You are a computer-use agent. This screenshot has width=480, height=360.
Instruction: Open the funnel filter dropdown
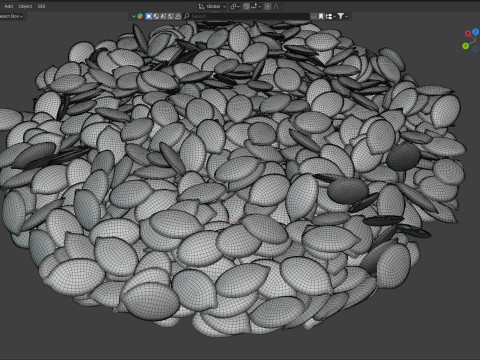[x=342, y=16]
